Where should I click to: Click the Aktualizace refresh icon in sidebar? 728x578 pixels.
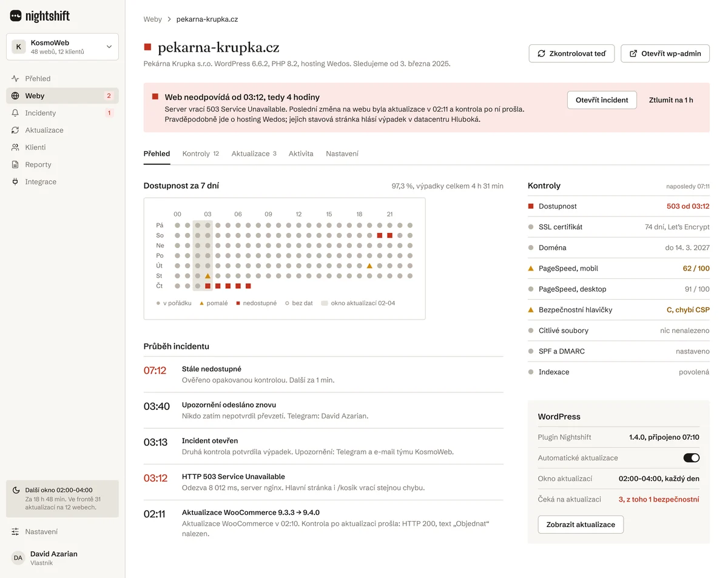click(15, 130)
